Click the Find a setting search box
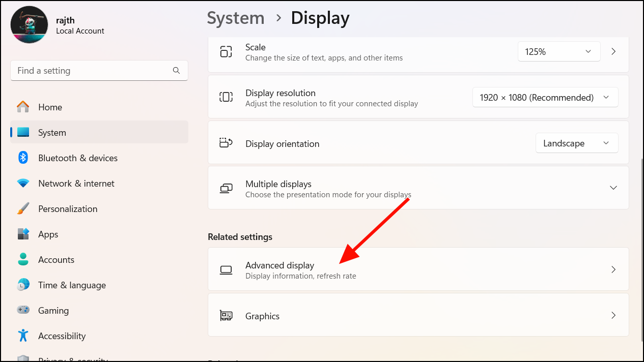644x362 pixels. (x=99, y=71)
